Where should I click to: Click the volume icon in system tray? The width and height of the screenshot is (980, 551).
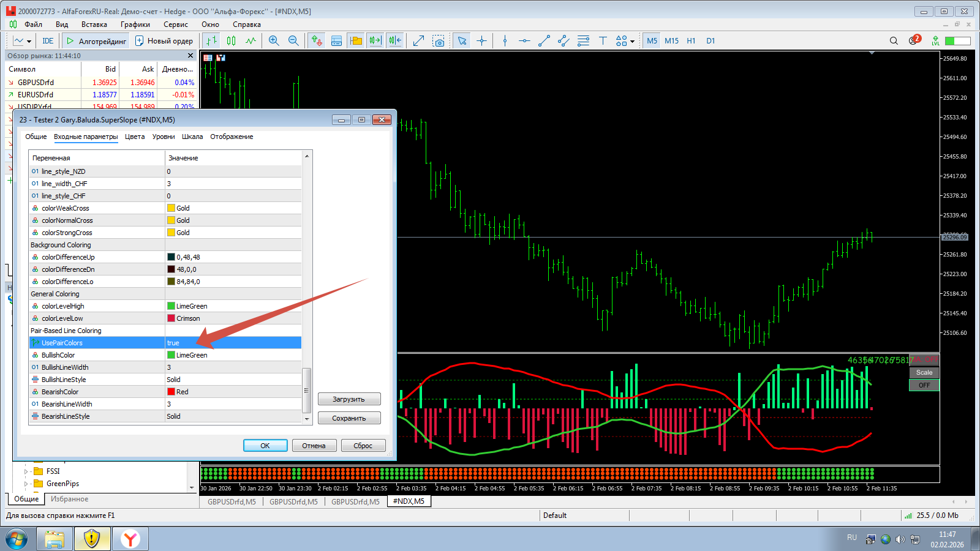click(900, 539)
